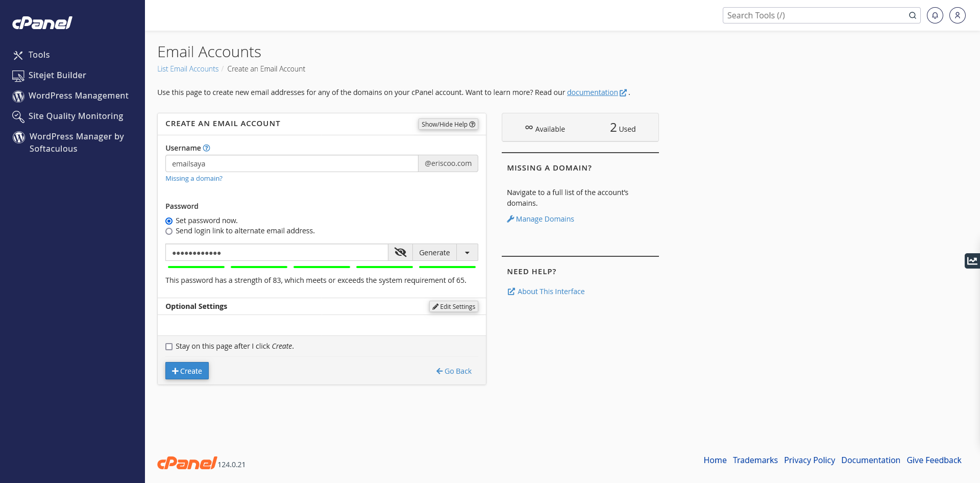
Task: Click the Username help question icon
Action: (206, 148)
